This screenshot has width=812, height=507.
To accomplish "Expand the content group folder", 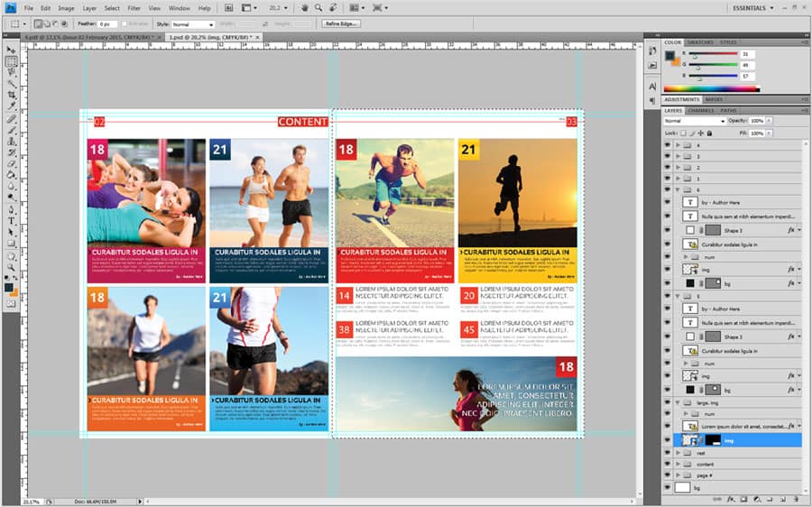I will (678, 464).
